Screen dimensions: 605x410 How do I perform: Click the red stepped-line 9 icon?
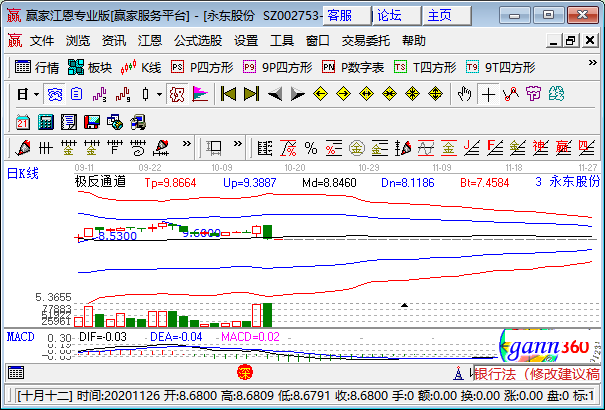(x=123, y=94)
